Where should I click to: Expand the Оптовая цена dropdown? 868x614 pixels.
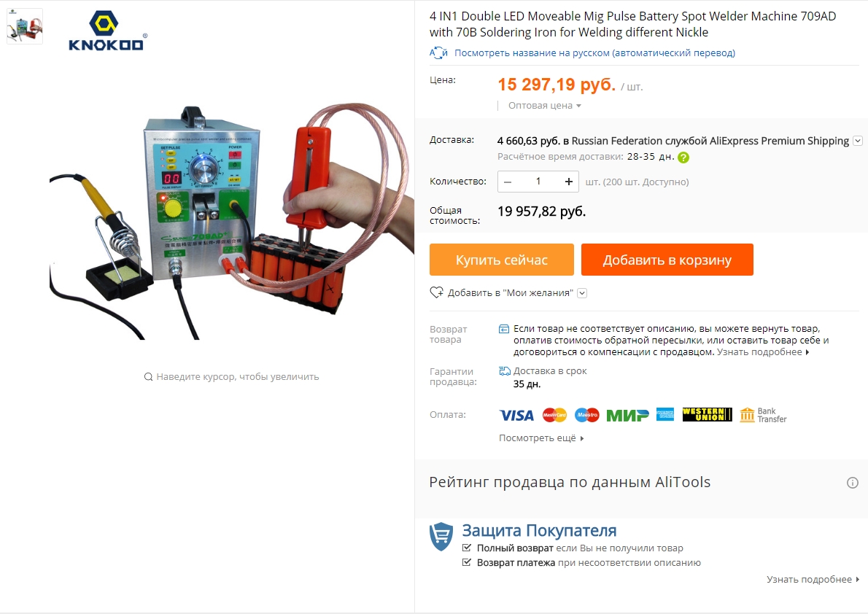click(x=545, y=106)
